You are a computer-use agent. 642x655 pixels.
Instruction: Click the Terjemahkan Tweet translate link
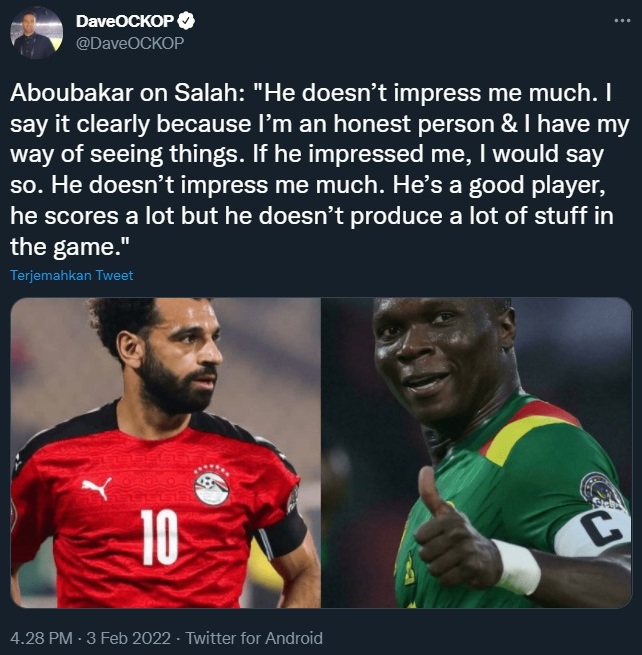pyautogui.click(x=71, y=275)
